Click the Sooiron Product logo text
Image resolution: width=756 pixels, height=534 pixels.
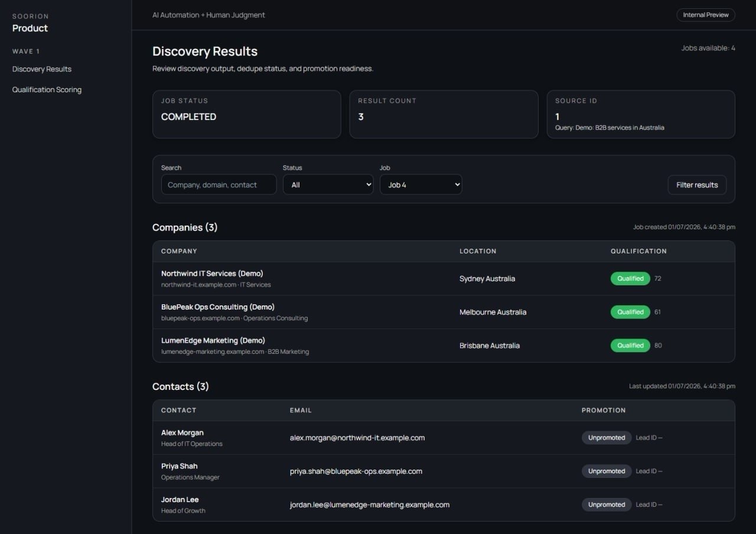coord(30,22)
